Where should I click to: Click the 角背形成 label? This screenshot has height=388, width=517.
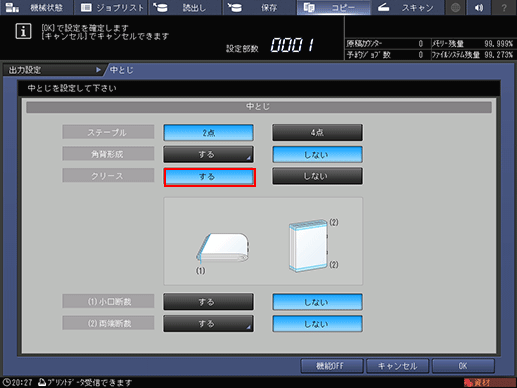coord(108,154)
